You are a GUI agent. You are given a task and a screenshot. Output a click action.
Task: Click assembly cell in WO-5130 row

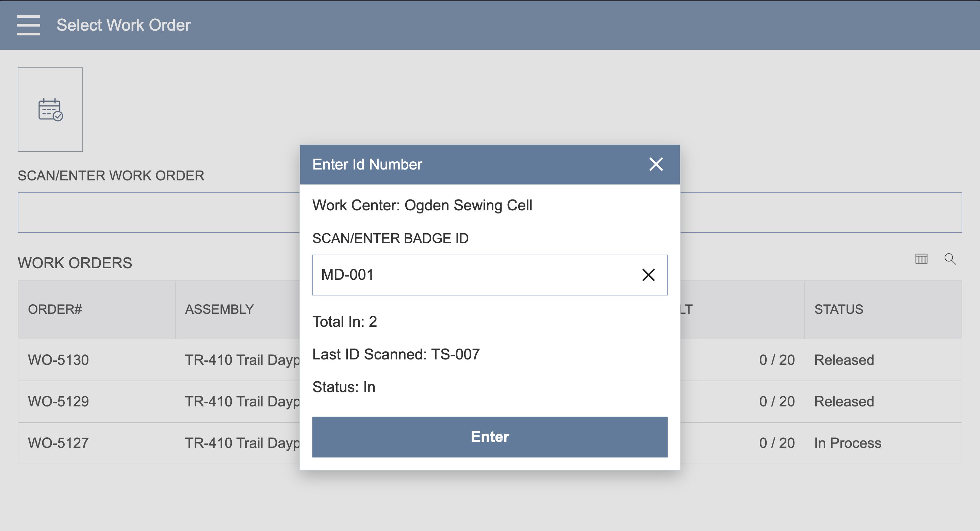[x=242, y=360]
